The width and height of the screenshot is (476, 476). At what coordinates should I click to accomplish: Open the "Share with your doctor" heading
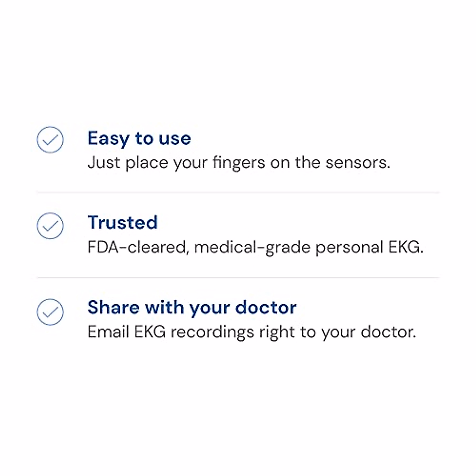pos(192,307)
